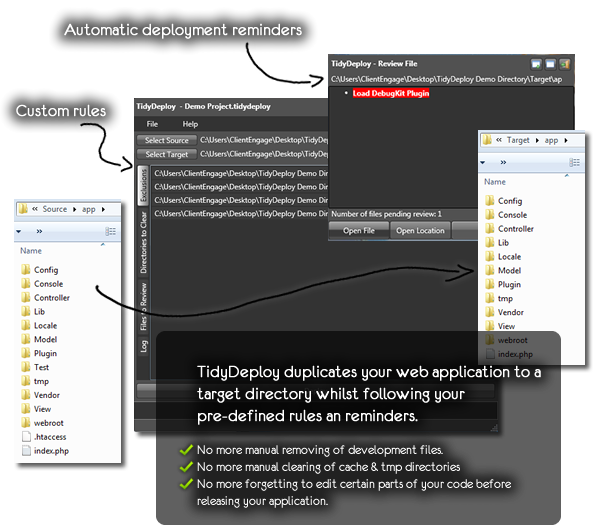Select the Test folder in Source list
The height and width of the screenshot is (525, 593).
pyautogui.click(x=41, y=367)
